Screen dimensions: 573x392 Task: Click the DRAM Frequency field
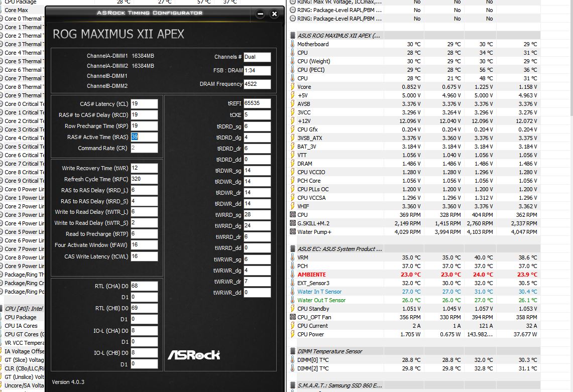[257, 84]
